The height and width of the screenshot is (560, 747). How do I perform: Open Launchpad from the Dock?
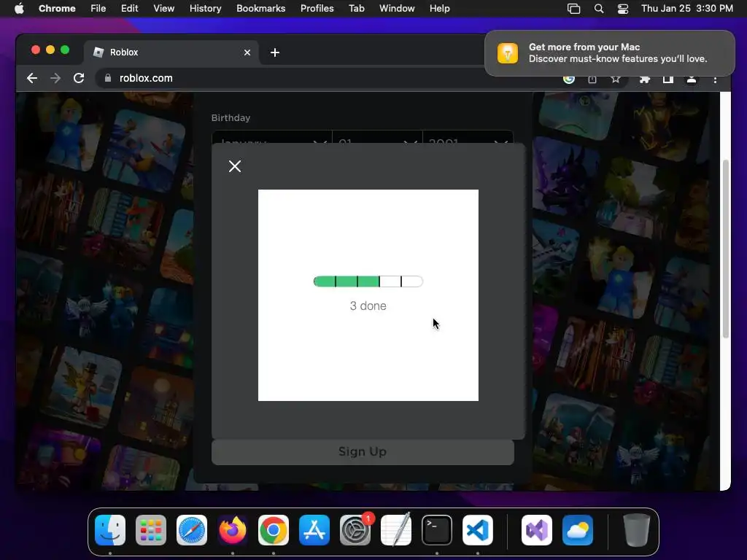coord(151,530)
